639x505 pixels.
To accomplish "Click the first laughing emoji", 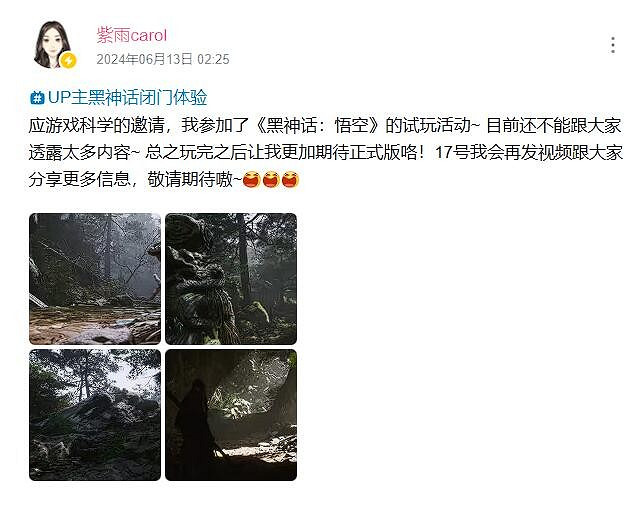I will pyautogui.click(x=251, y=179).
